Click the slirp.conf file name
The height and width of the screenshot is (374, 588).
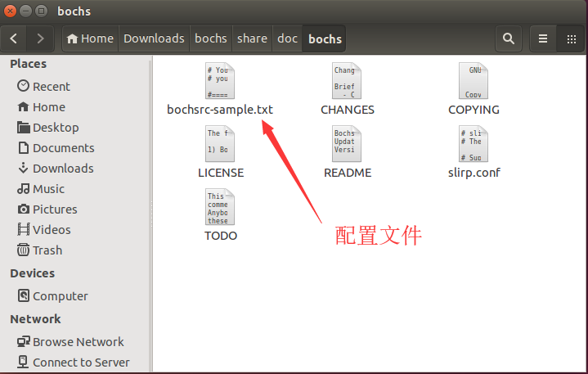point(474,173)
